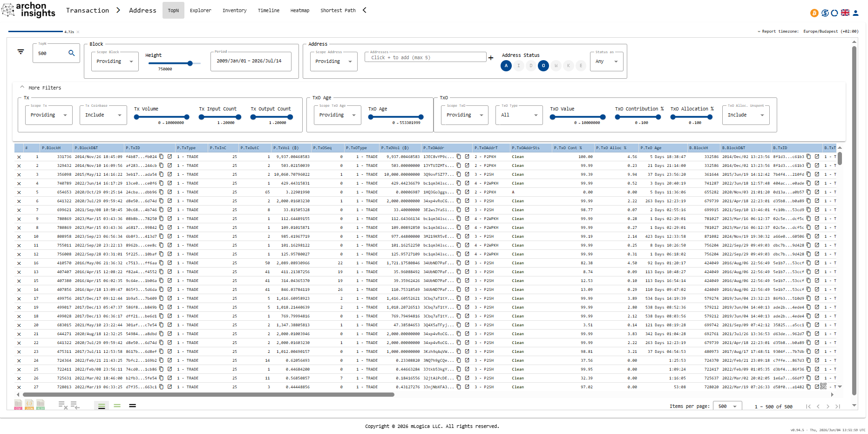This screenshot has width=868, height=434.
Task: Toggle address status A filter
Action: [x=506, y=66]
